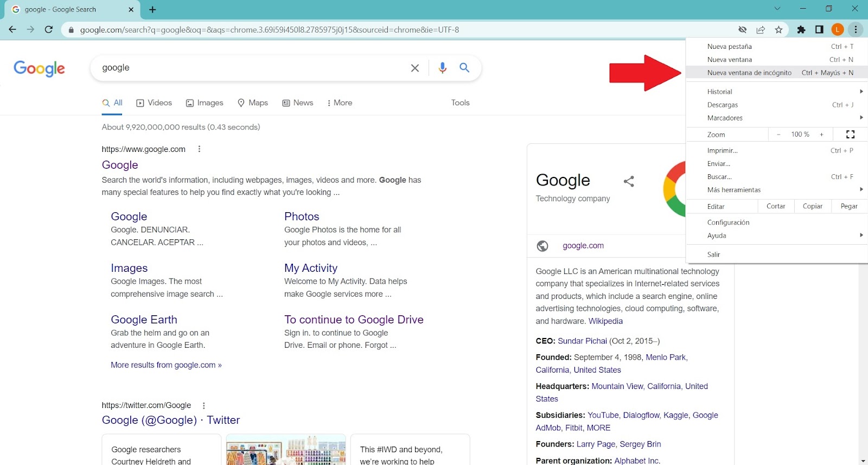Start voice search with the microphone icon
This screenshot has height=465, width=868.
(x=443, y=68)
